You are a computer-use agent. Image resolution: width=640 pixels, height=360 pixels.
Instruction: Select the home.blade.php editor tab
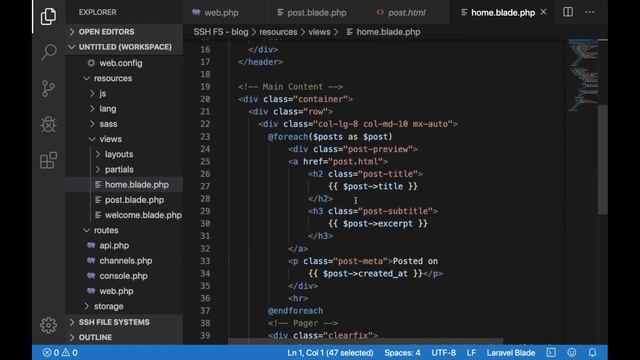pyautogui.click(x=502, y=12)
